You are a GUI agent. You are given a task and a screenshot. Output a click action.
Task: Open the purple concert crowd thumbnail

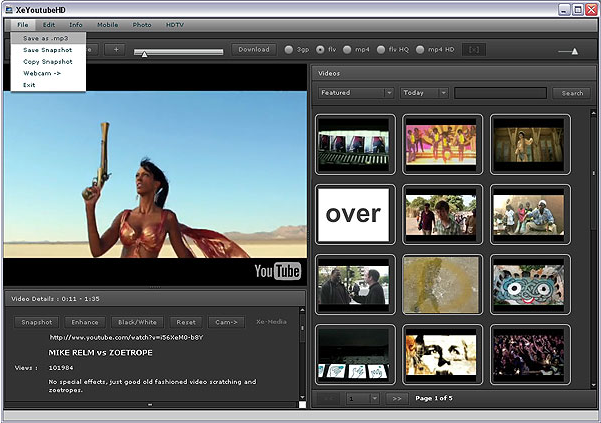coord(530,355)
